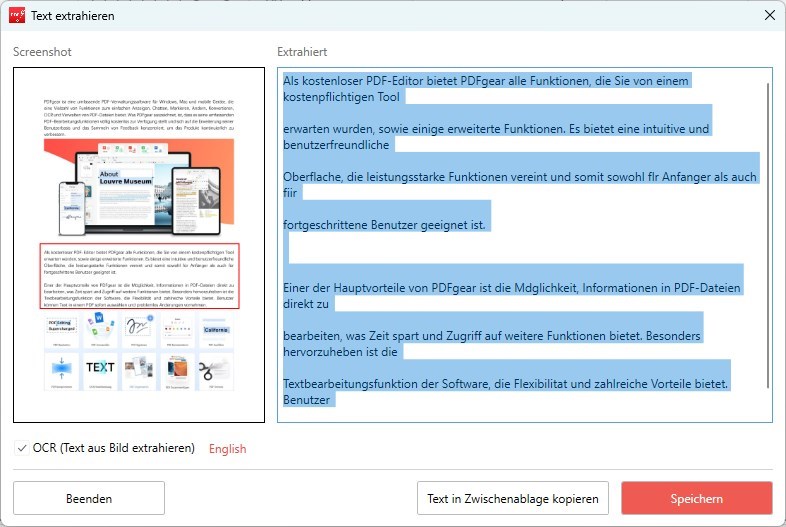Screen dimensions: 786x527
Task: Click the line starting 'Als kostenloser PDF-Editor'
Action: [486, 81]
